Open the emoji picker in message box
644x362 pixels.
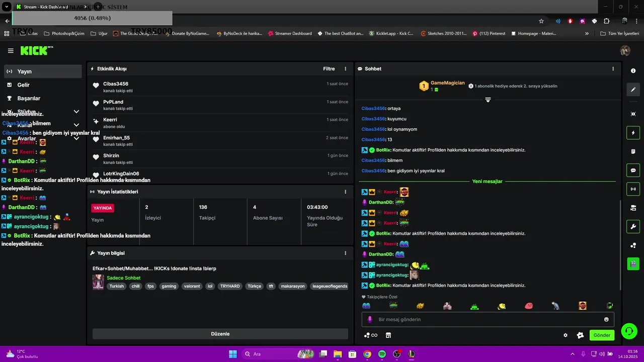pos(606,319)
